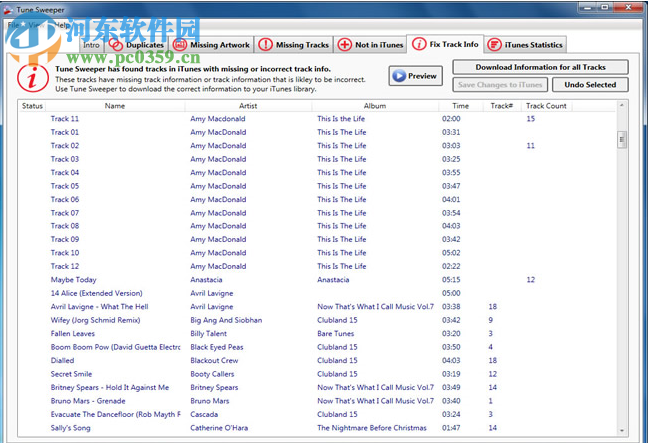Click the iTunes Statistics tab icon

(494, 45)
